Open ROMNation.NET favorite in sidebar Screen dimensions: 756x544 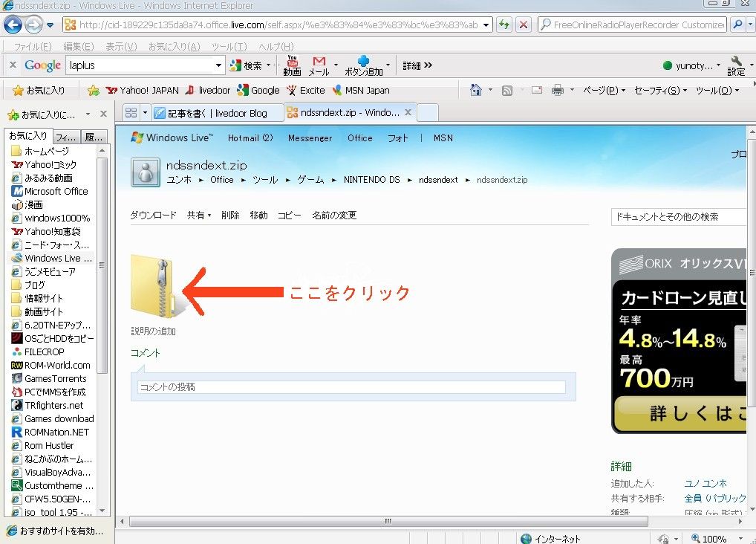(50, 432)
